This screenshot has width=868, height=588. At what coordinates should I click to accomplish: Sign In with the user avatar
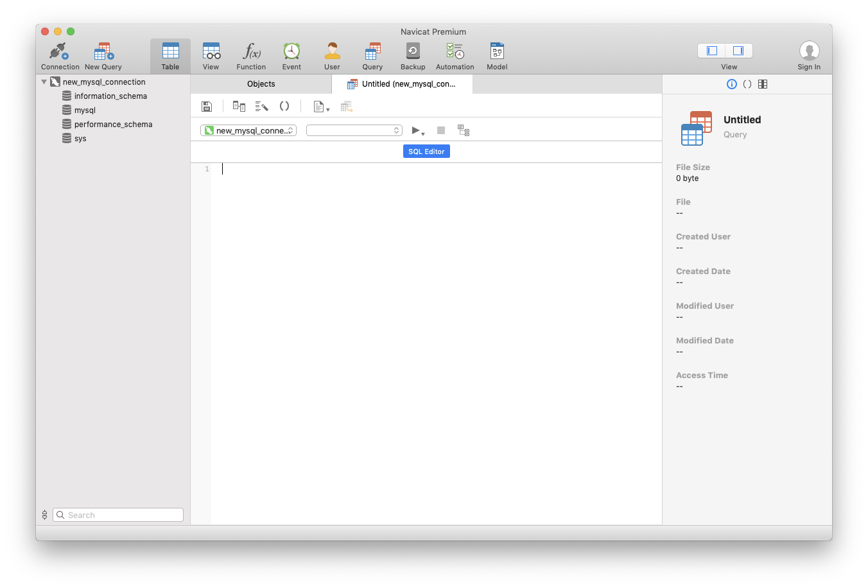pos(809,56)
